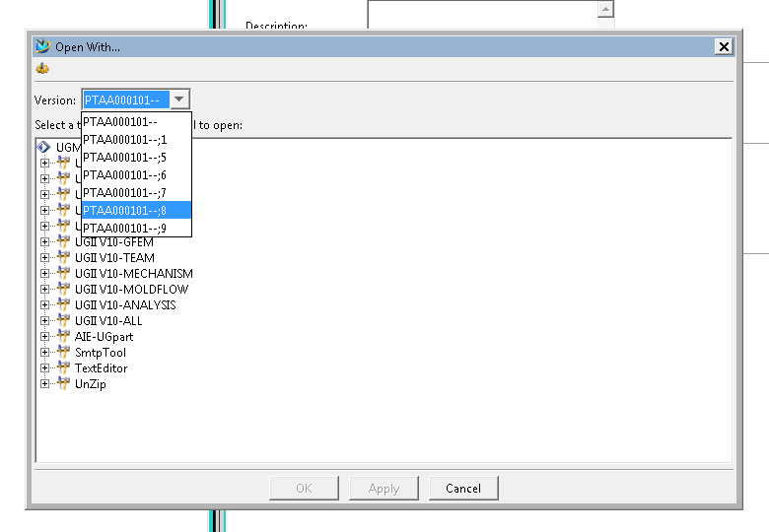
Task: Expand the UGII V10-ANALYSIS node
Action: 44,304
